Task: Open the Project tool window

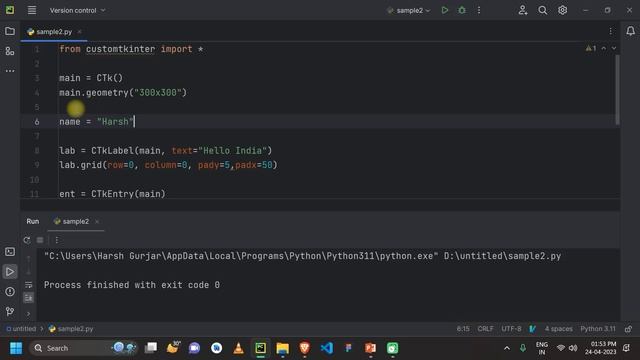Action: tap(10, 31)
